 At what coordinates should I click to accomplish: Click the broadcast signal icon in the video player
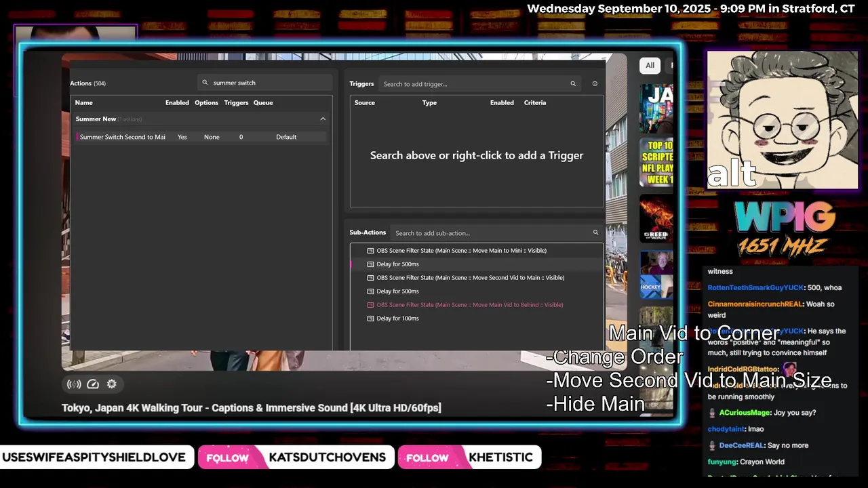74,384
